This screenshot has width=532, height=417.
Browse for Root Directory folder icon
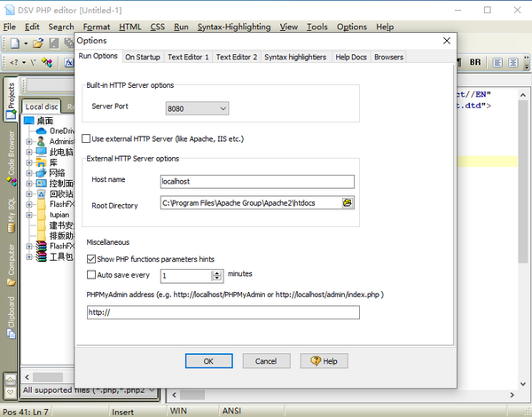coord(347,203)
